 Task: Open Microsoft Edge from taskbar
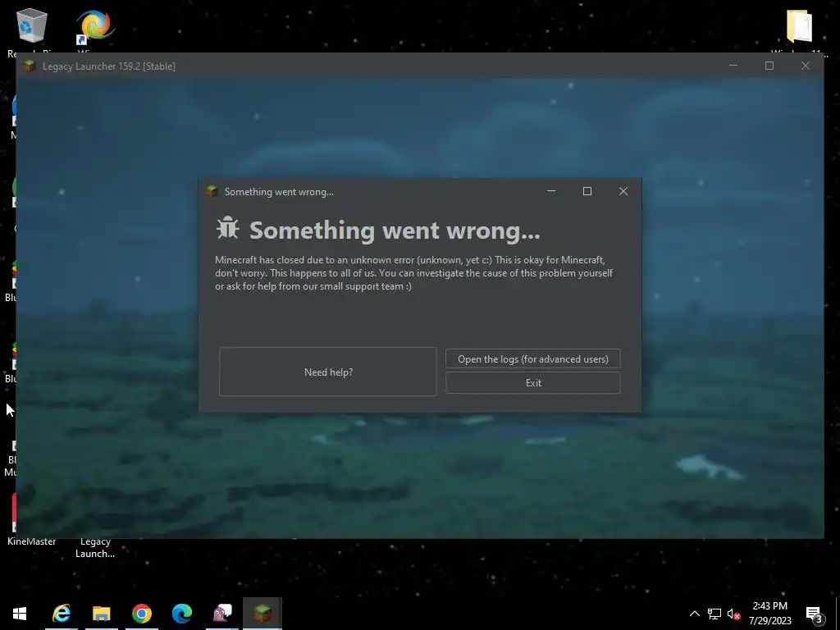click(x=181, y=614)
